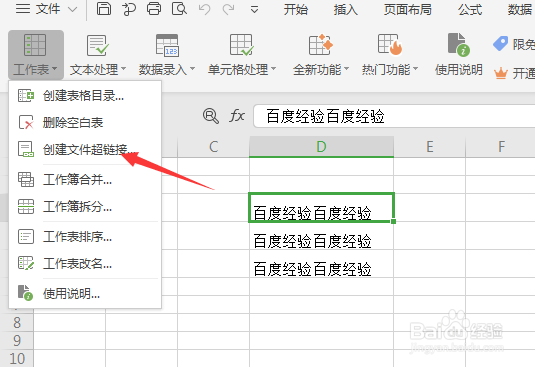Click the selected cell with 百度经验百度经验
This screenshot has width=535, height=367.
321,207
